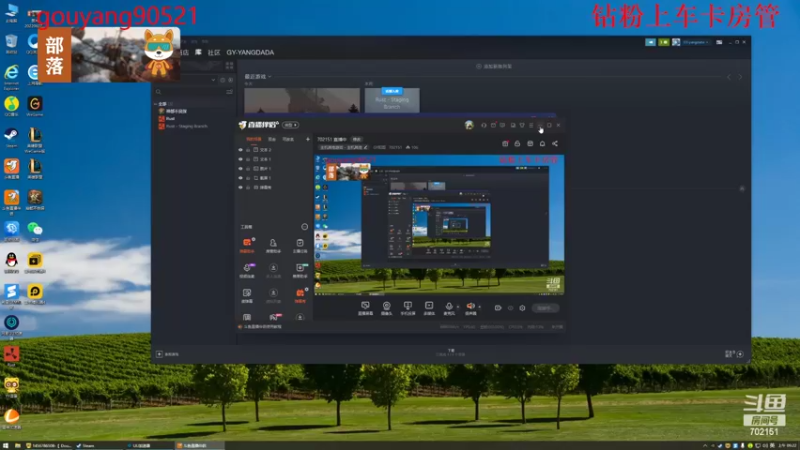The height and width of the screenshot is (450, 800).
Task: Click the orange speaker icon in Douyu toolbar
Action: (470, 306)
